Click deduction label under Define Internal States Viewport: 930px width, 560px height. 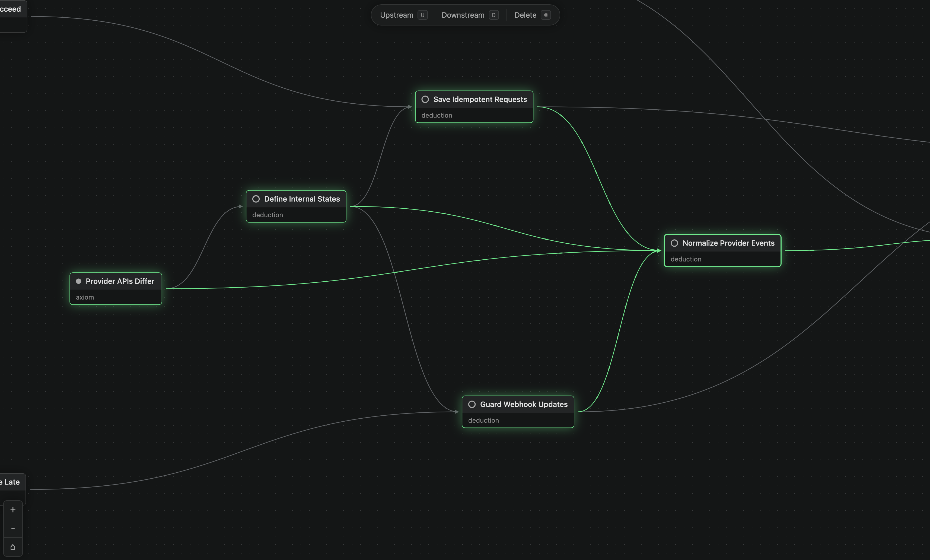point(267,215)
